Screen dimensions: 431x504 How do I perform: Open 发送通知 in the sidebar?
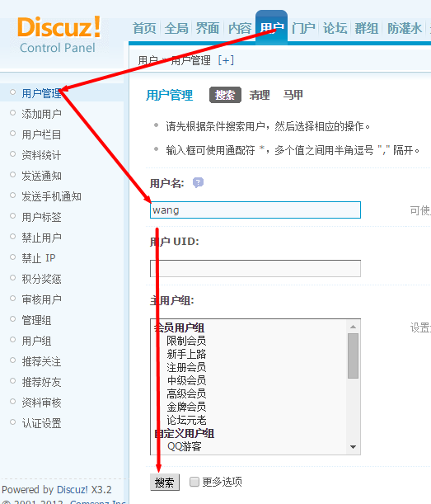click(41, 176)
